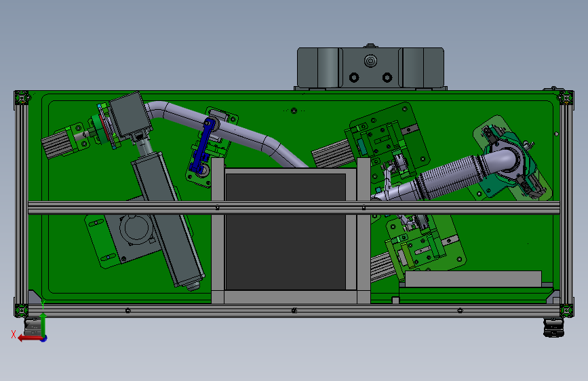The image size is (588, 381).
Task: Click the blue Z axis dot of triad
Action: click(44, 338)
